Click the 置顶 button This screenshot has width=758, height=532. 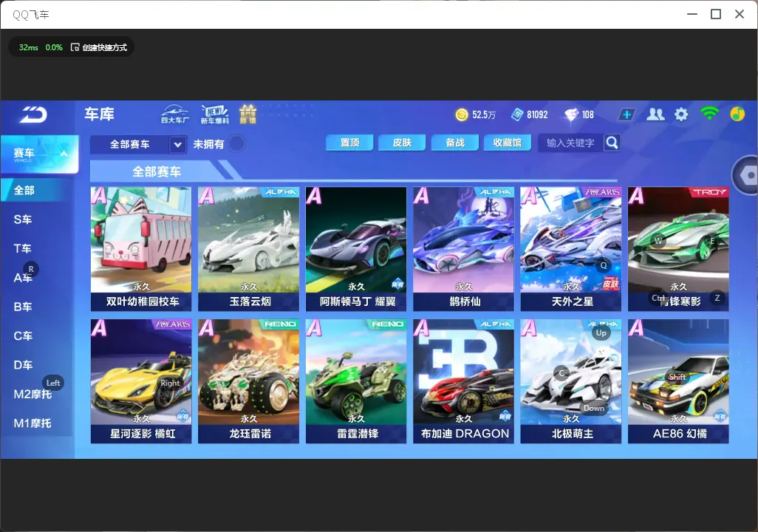click(349, 143)
